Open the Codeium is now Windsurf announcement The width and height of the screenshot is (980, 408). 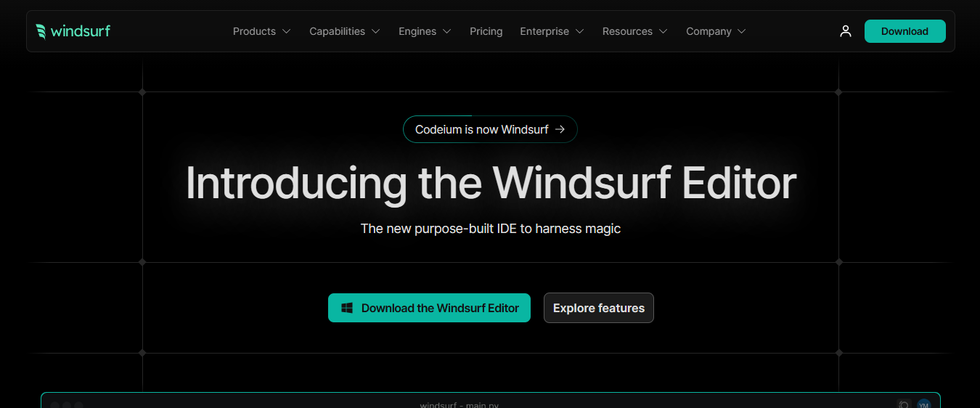[x=490, y=129]
